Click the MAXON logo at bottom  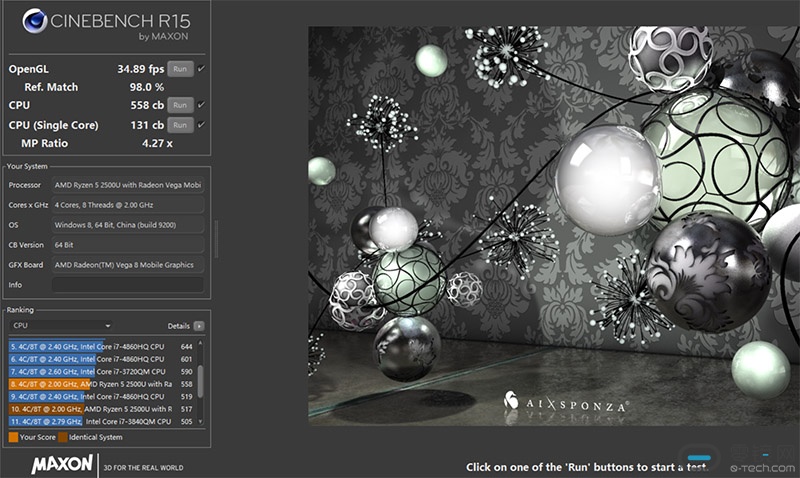pos(62,464)
